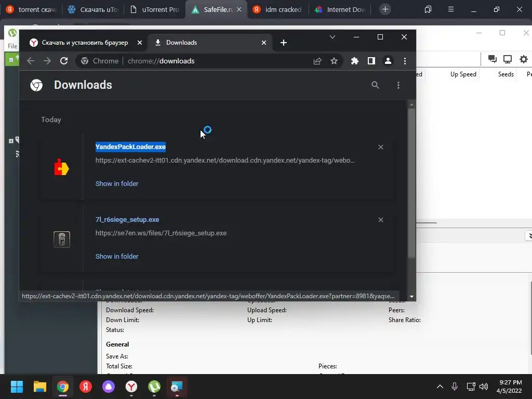
Task: Open uTorrent settings gear icon
Action: click(x=524, y=59)
